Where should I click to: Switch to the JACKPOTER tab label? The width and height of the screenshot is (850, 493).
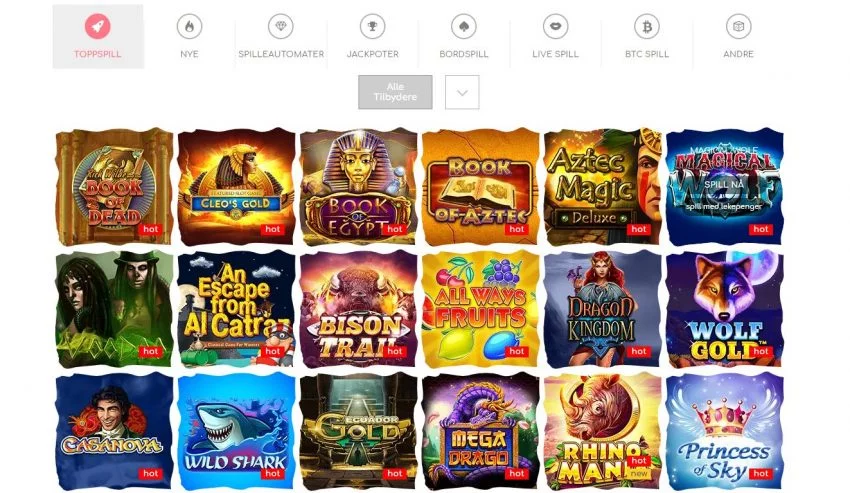point(372,54)
